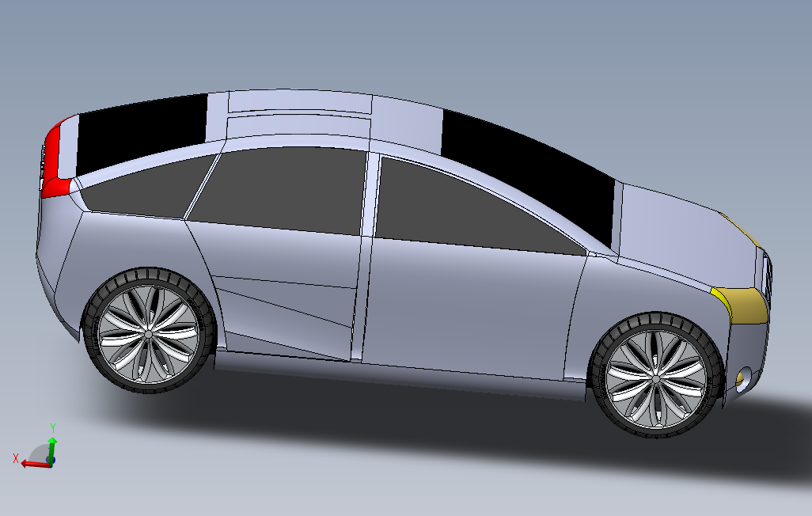Select the front wheel rim
Screen dimensions: 812x516
click(655, 379)
